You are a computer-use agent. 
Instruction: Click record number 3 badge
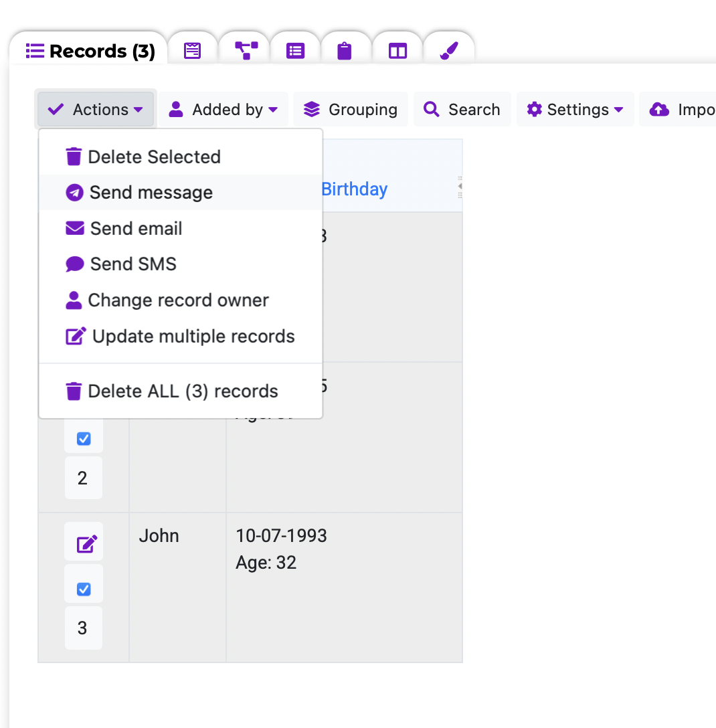click(x=84, y=628)
